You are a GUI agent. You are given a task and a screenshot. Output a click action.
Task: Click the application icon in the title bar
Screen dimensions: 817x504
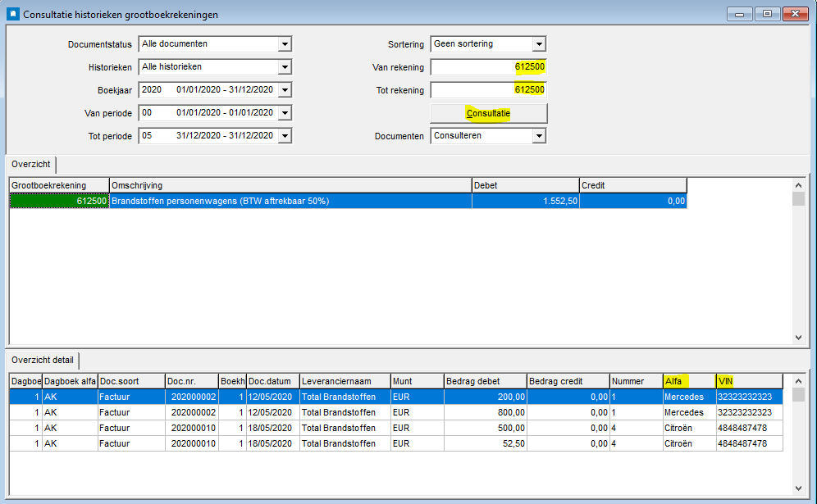12,15
